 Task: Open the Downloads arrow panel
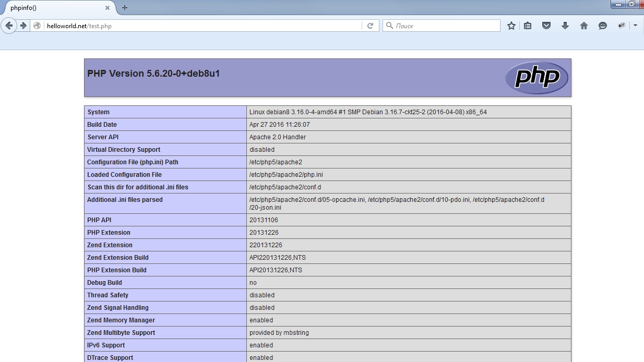565,26
